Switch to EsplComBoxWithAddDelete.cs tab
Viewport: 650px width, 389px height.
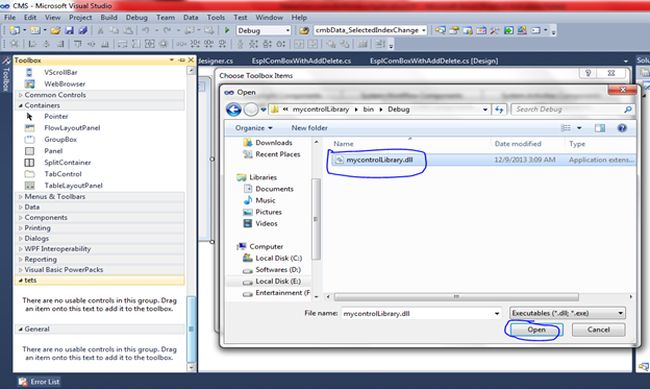[x=301, y=61]
